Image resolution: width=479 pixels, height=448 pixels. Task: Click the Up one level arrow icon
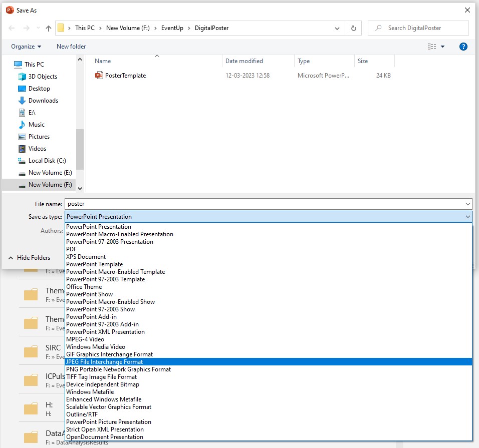click(x=49, y=29)
